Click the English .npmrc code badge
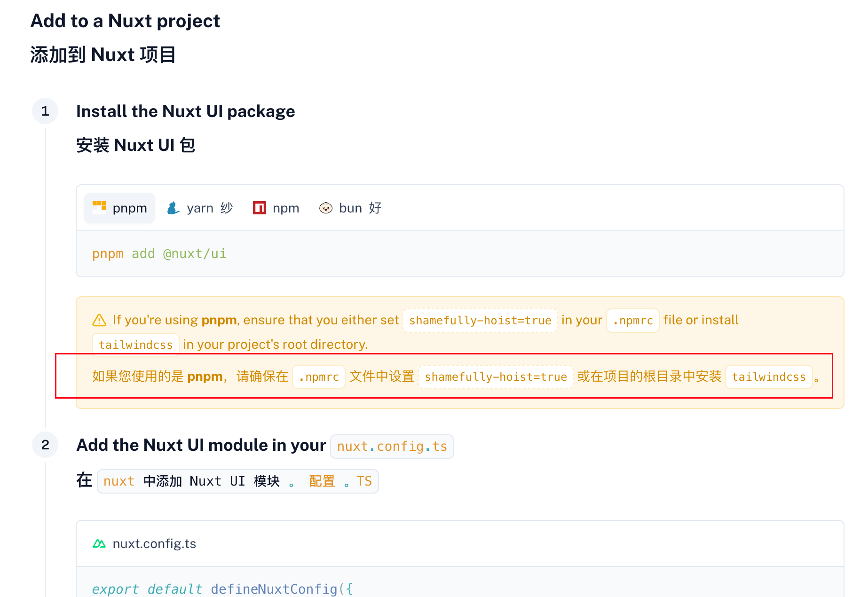Viewport: 868px width, 597px height. click(x=633, y=321)
